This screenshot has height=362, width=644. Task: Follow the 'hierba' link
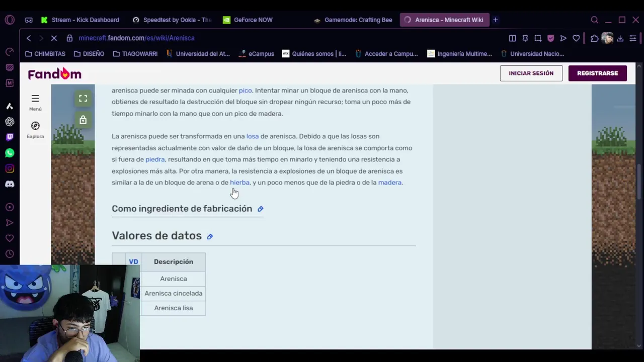239,183
